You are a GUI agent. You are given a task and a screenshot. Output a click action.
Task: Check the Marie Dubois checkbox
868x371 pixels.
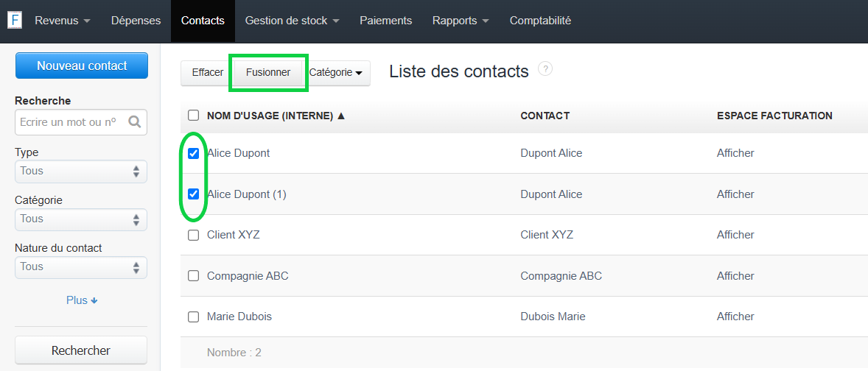coord(193,317)
